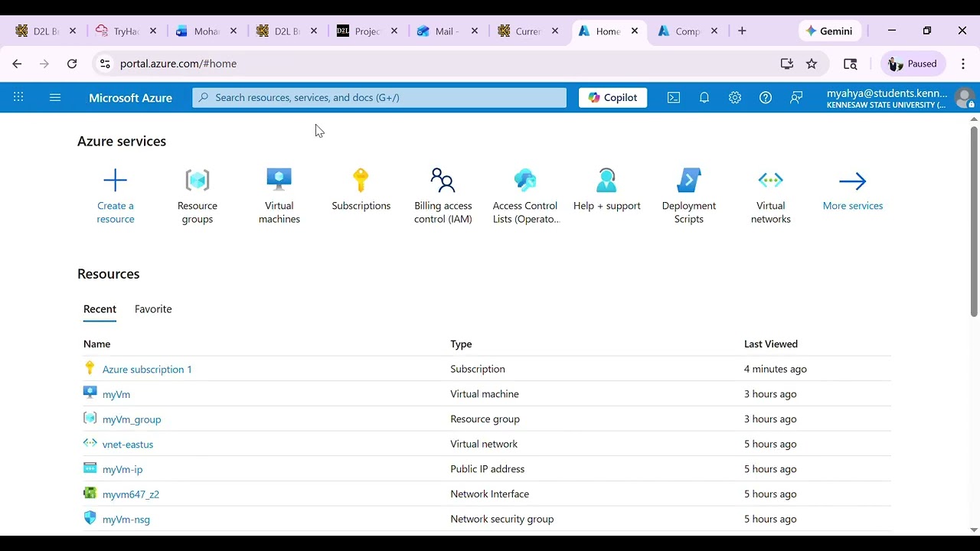This screenshot has width=980, height=551.
Task: Open portal settings gear
Action: coord(735,97)
